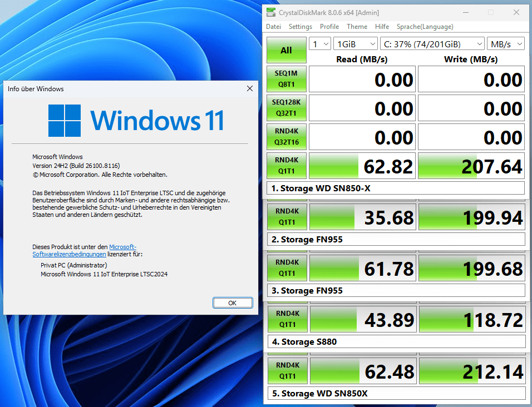Click the 43.89 read result value
This screenshot has width=532, height=407.
tap(363, 319)
